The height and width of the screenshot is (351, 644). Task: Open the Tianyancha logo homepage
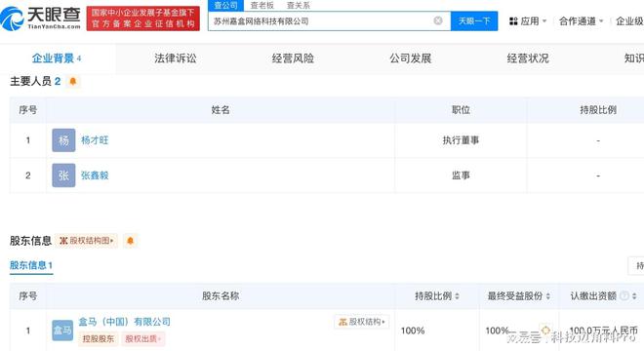(40, 19)
